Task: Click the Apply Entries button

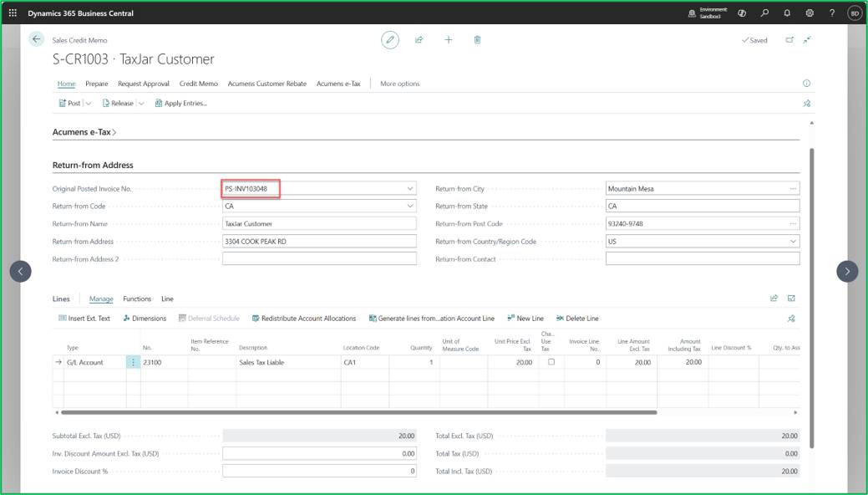Action: [x=181, y=103]
